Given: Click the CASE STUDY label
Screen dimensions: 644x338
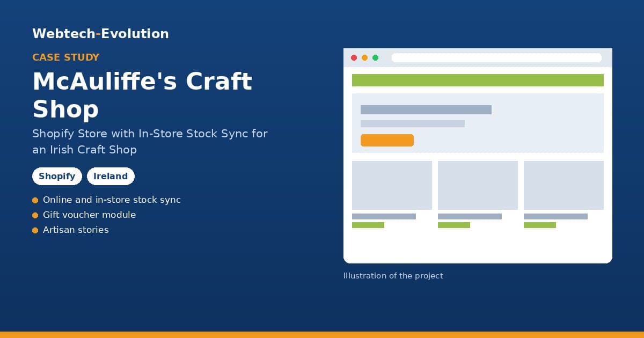Looking at the screenshot, I should (65, 57).
